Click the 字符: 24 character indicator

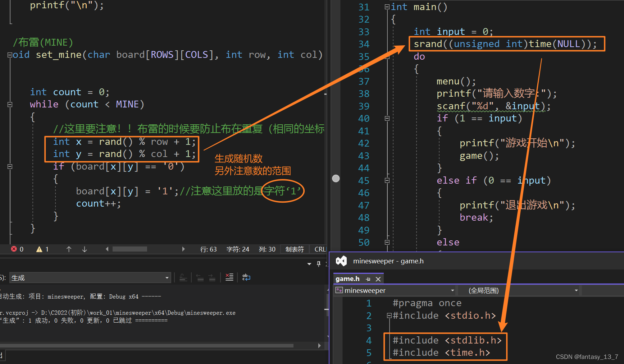point(238,249)
